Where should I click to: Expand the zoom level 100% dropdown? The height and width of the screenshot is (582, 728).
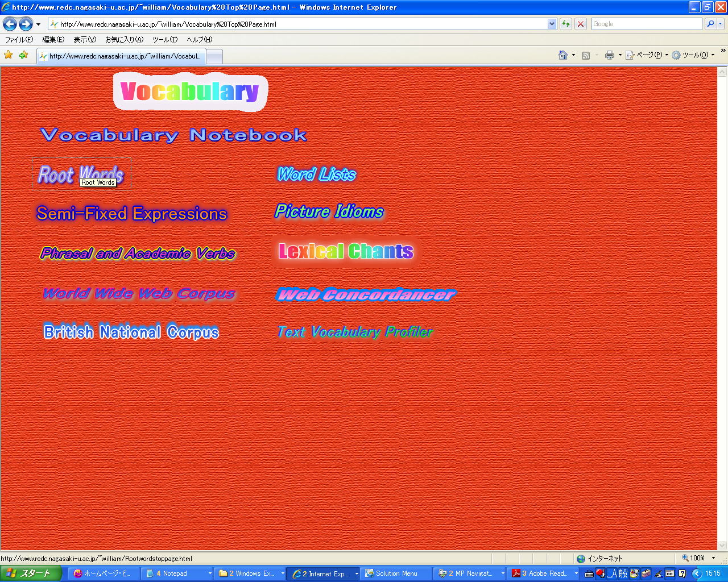[713, 558]
